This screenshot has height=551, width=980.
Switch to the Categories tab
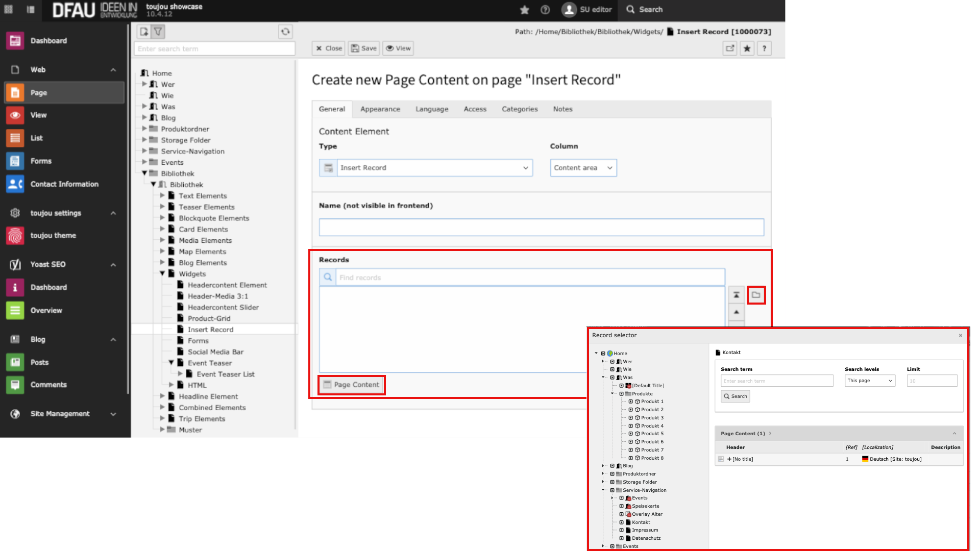pyautogui.click(x=519, y=109)
